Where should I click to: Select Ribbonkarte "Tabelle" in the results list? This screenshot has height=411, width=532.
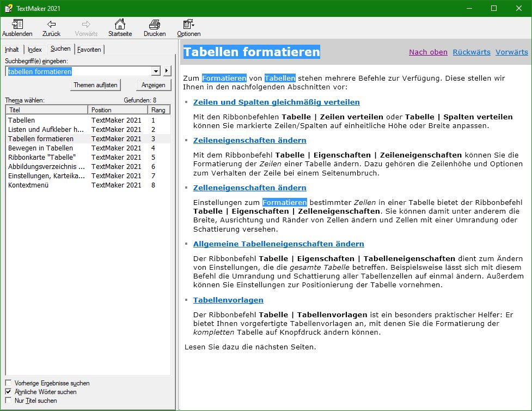[42, 157]
